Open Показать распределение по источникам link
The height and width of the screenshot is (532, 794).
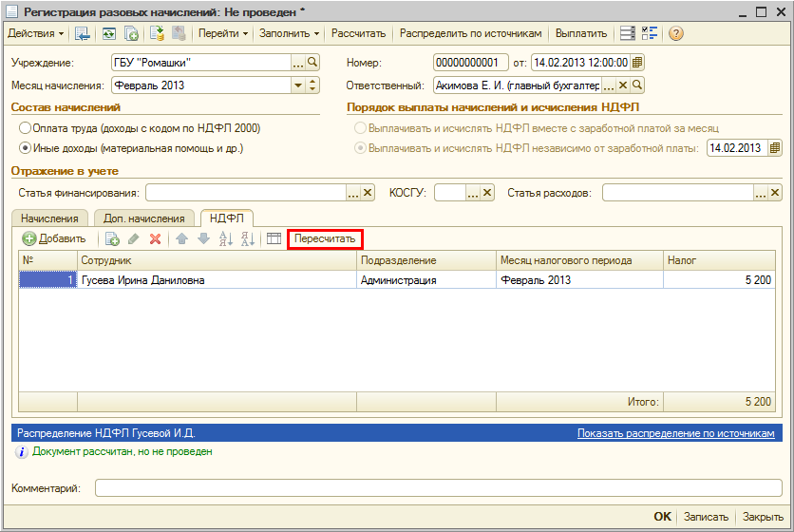click(x=676, y=433)
